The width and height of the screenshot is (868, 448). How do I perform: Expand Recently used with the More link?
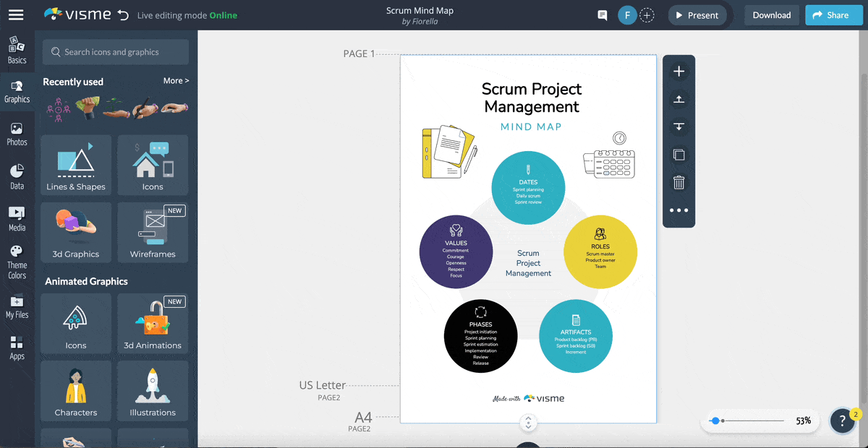[x=176, y=80]
